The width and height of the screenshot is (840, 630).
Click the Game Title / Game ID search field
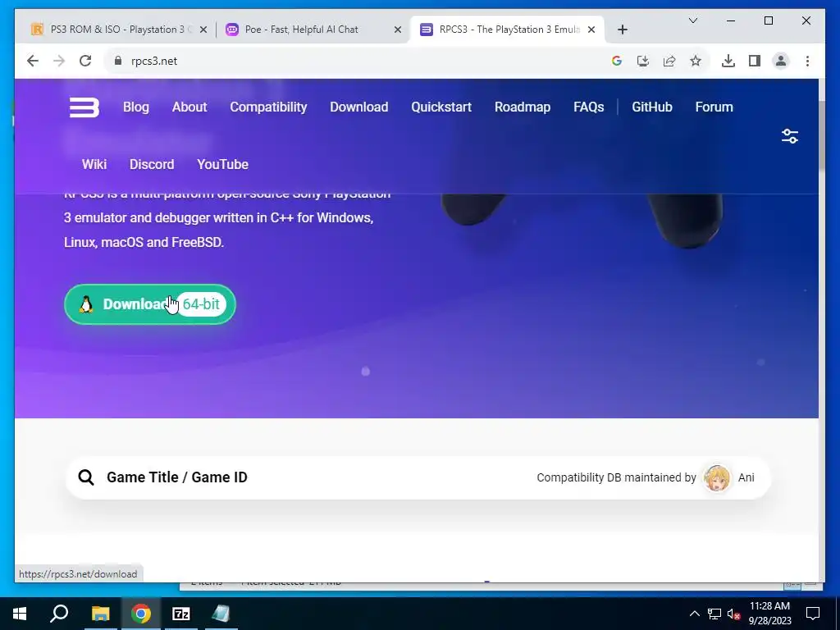(x=418, y=478)
